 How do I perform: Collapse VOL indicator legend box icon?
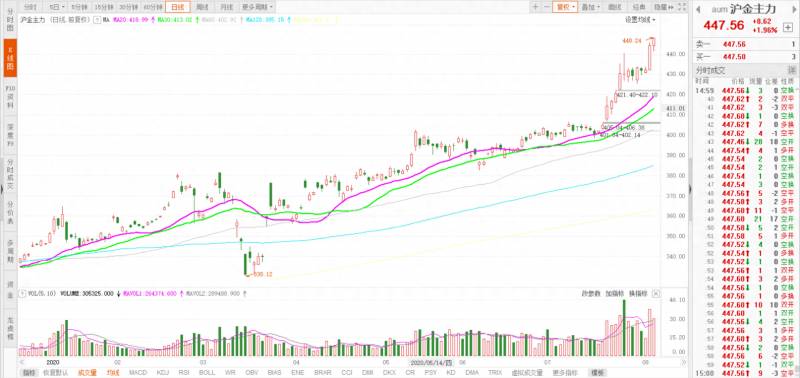point(21,294)
